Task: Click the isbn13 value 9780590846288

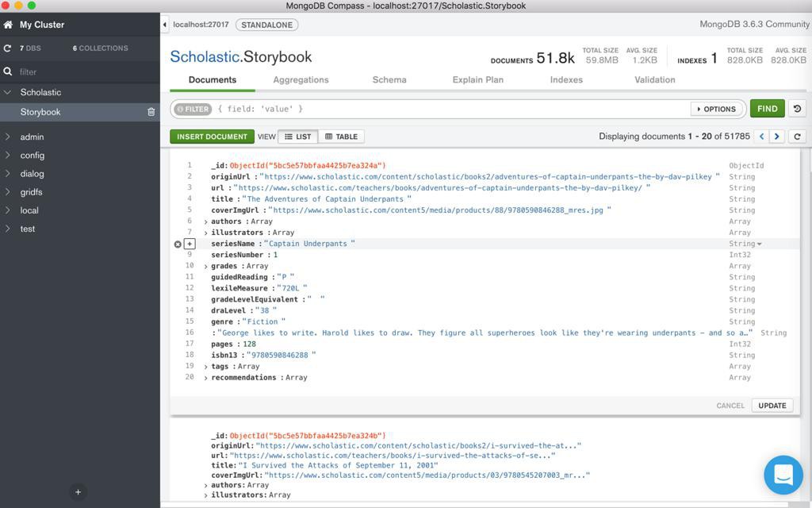Action: pyautogui.click(x=282, y=355)
